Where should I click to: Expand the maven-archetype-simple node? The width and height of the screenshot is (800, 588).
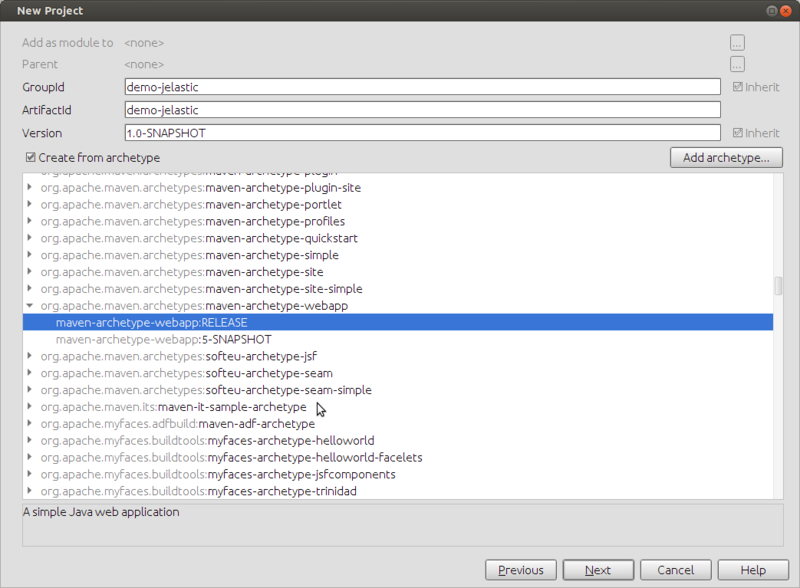pyautogui.click(x=30, y=255)
